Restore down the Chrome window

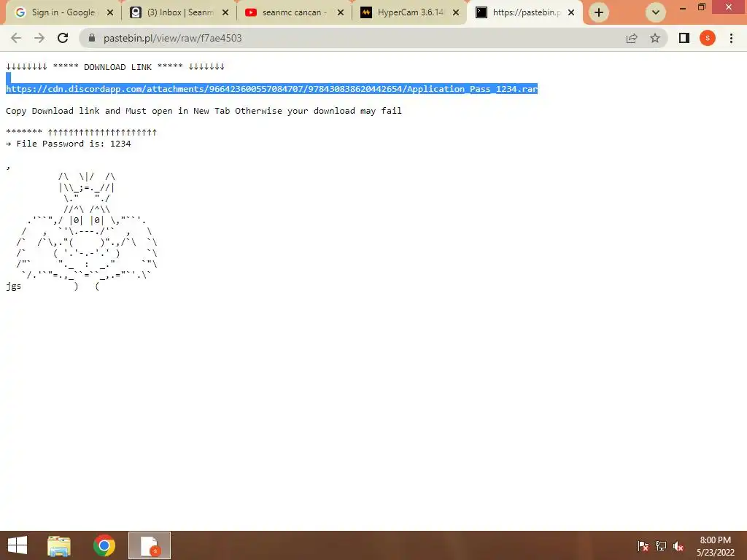point(702,7)
